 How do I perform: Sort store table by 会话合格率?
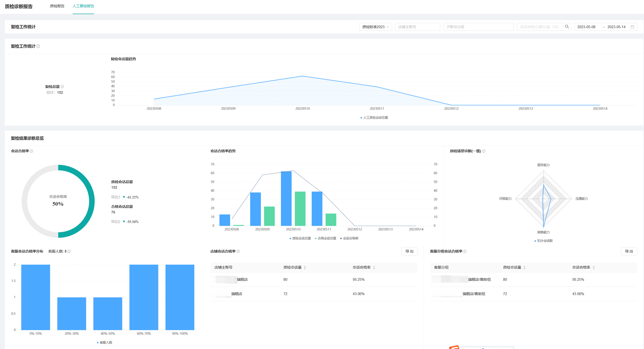click(x=374, y=267)
